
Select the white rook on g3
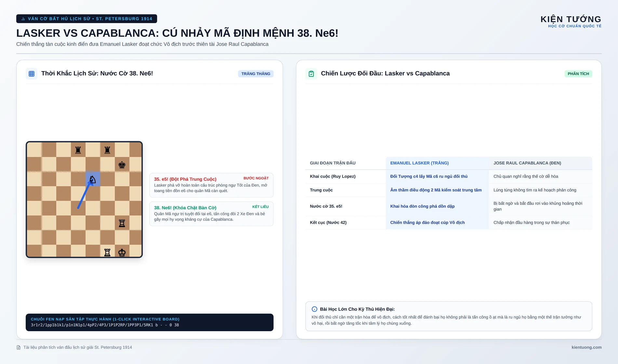click(x=122, y=223)
